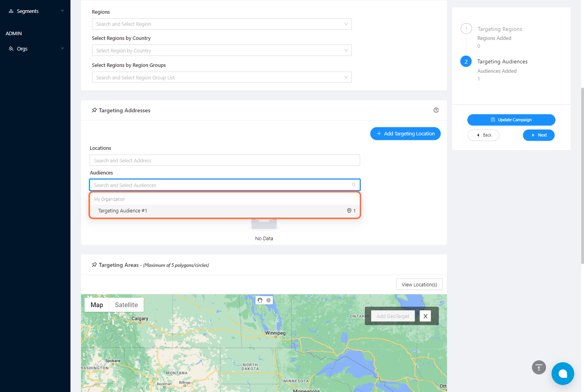This screenshot has width=584, height=392.
Task: Click the Orgs sidebar icon
Action: pos(11,49)
